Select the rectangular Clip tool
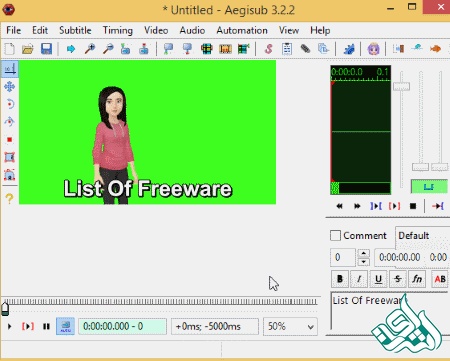Screen dimensions: 450x361 pos(10,157)
